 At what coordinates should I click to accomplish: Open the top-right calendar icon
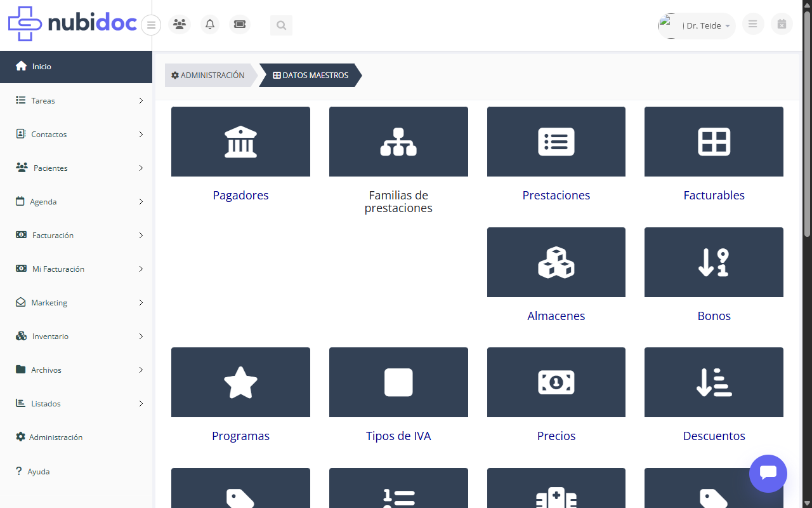[x=782, y=24]
